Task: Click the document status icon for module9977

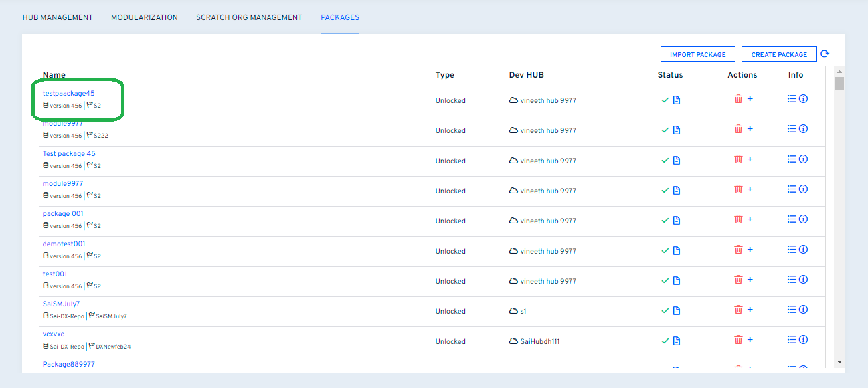Action: (677, 129)
